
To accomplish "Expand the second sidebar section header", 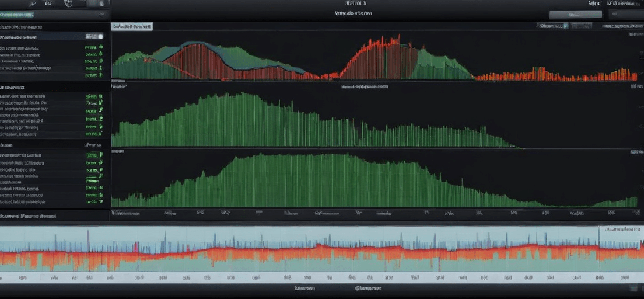I will pyautogui.click(x=12, y=88).
